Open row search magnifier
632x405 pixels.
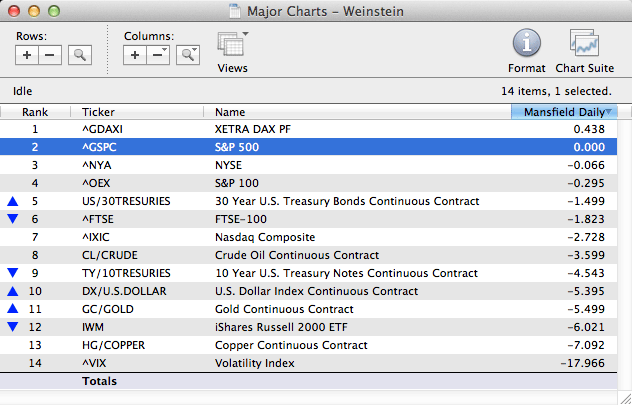(x=80, y=55)
